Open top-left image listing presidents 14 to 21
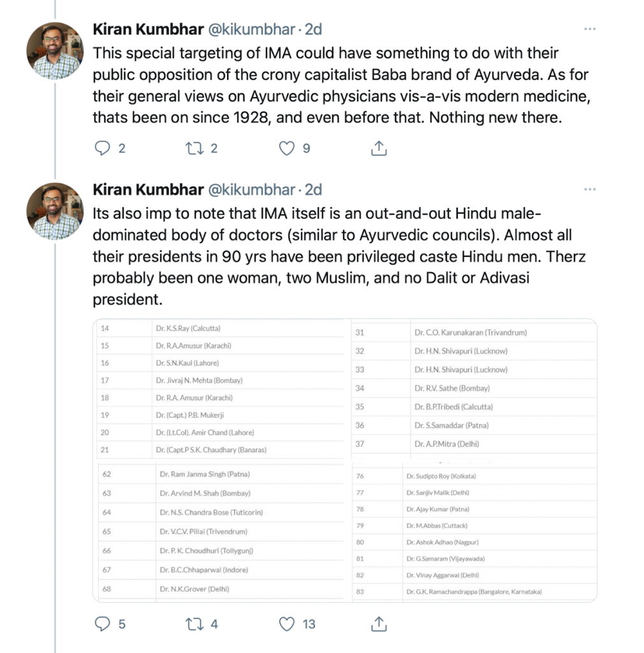 tap(221, 388)
